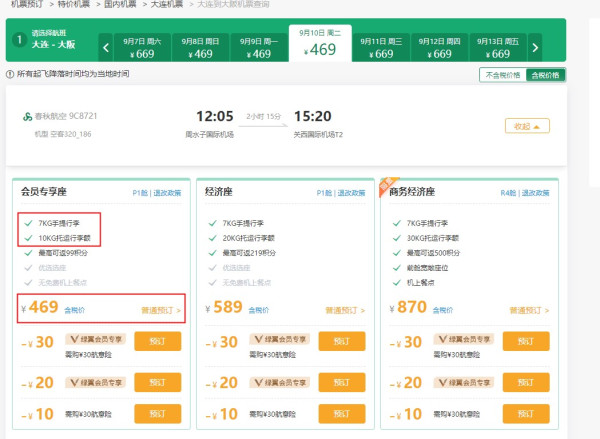600x439 pixels.
Task: Select the 9月12日 周四 ¥669 date tab
Action: (439, 47)
